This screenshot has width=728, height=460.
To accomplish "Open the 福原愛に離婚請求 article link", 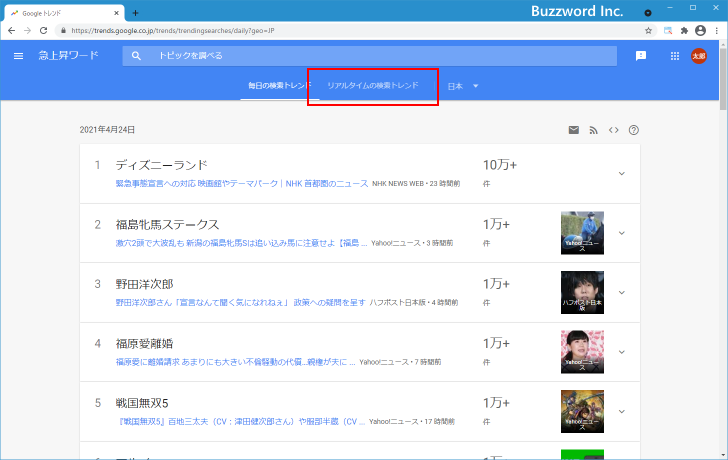I will coord(235,362).
